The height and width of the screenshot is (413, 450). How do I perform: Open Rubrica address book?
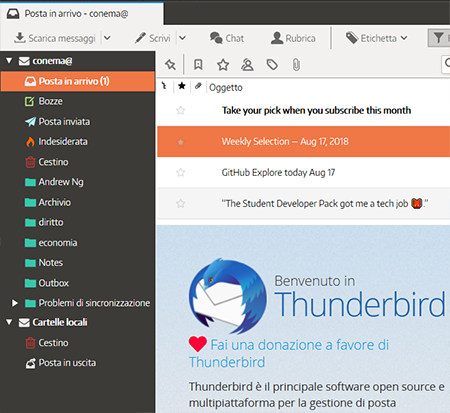coord(293,38)
